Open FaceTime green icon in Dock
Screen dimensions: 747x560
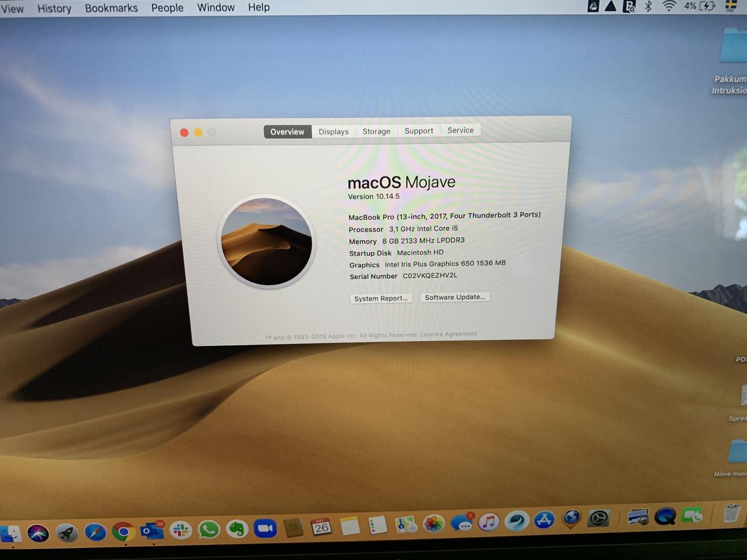point(692,515)
